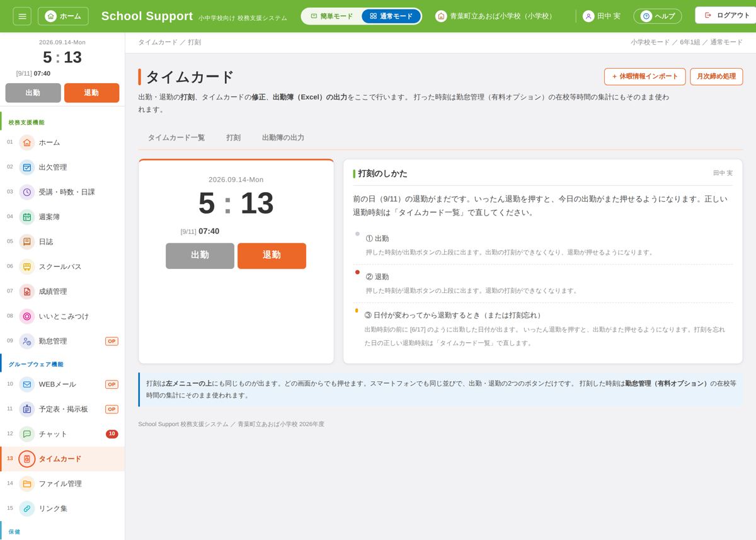This screenshot has height=540, width=756.
Task: Click 月次締め処理 button
Action: (716, 76)
